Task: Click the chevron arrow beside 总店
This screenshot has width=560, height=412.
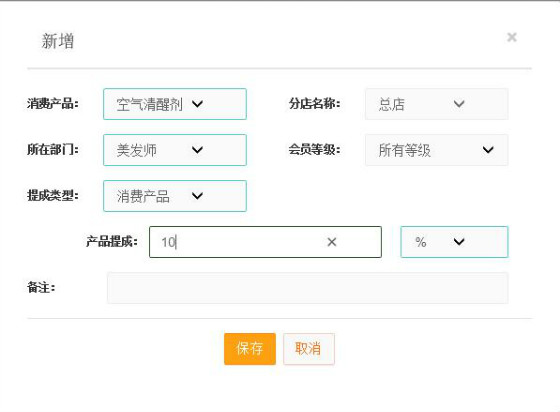Action: (459, 104)
